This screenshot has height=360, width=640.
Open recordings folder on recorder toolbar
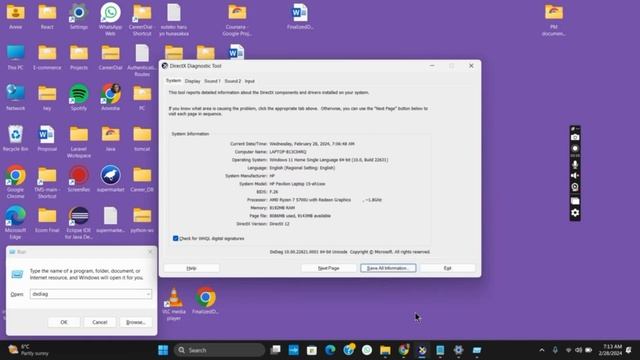pos(575,201)
